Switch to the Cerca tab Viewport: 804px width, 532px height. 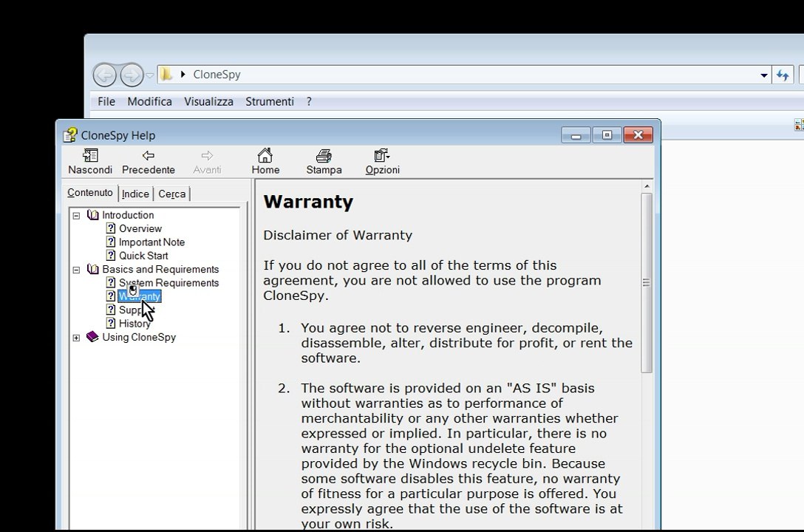click(171, 194)
